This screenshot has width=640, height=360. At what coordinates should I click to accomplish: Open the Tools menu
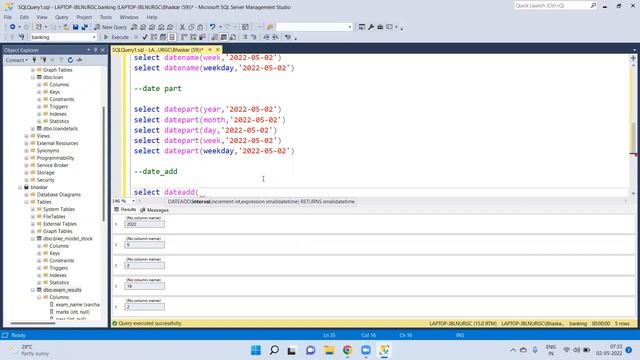coord(106,17)
